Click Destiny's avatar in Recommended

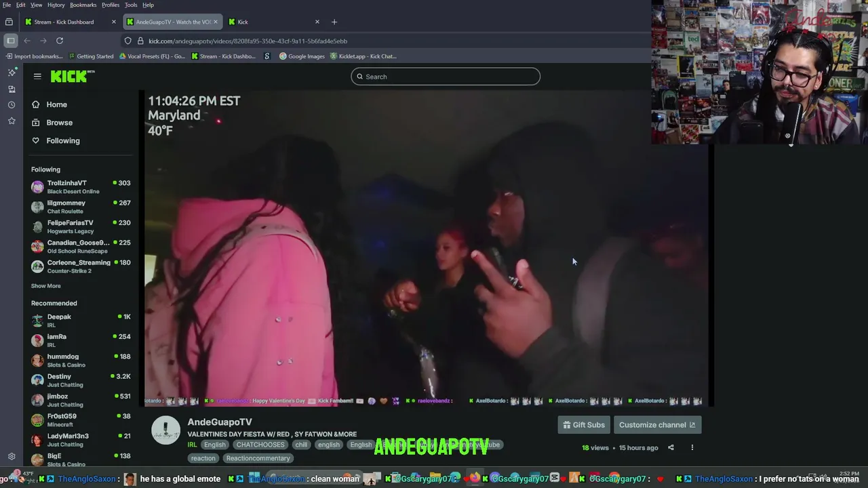tap(37, 380)
